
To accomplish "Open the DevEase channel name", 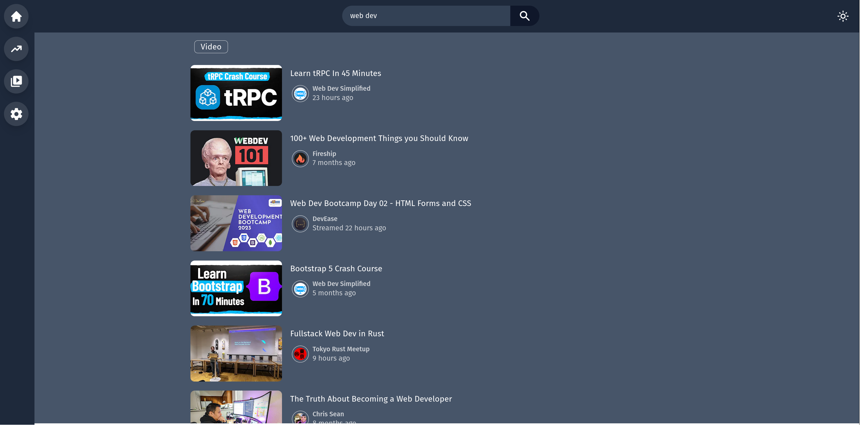I will tap(328, 221).
